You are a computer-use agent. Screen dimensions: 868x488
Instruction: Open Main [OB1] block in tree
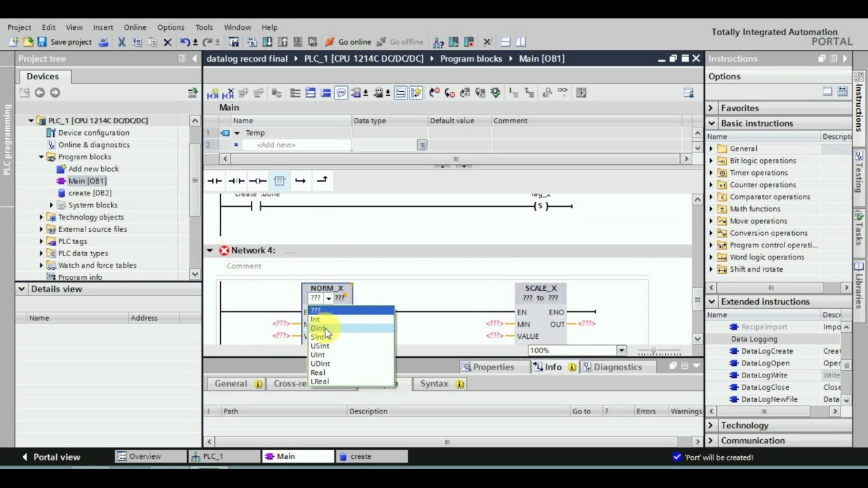click(87, 181)
